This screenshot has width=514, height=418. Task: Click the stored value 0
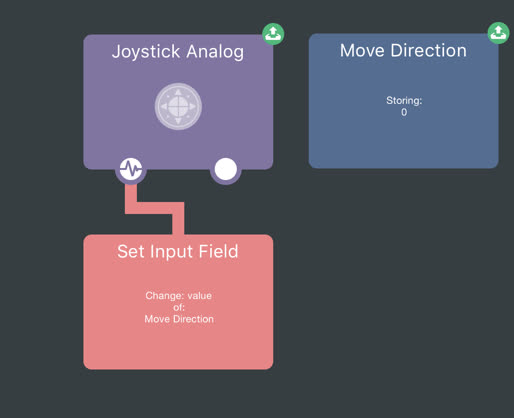pyautogui.click(x=404, y=112)
